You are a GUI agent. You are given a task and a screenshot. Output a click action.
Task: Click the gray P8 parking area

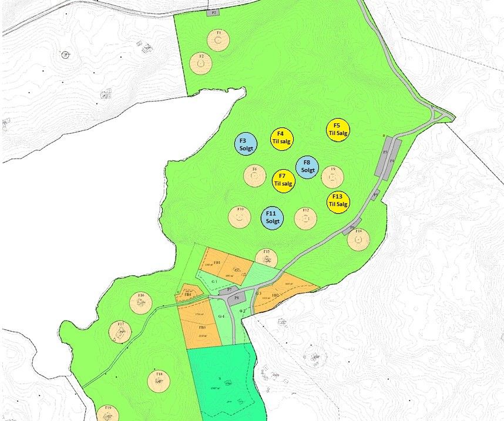[237, 299]
